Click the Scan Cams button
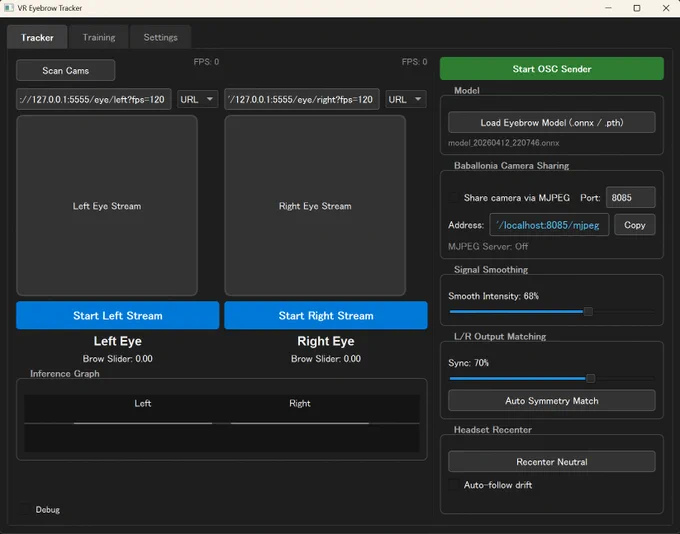 [65, 70]
